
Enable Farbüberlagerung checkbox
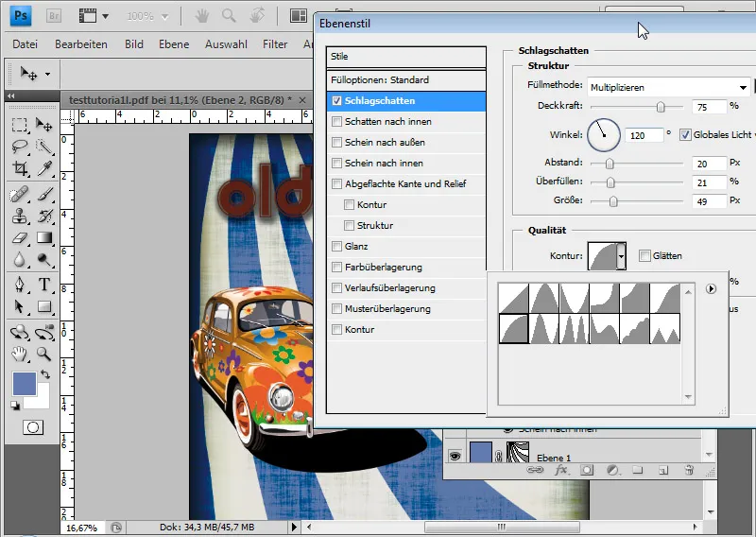(x=336, y=268)
